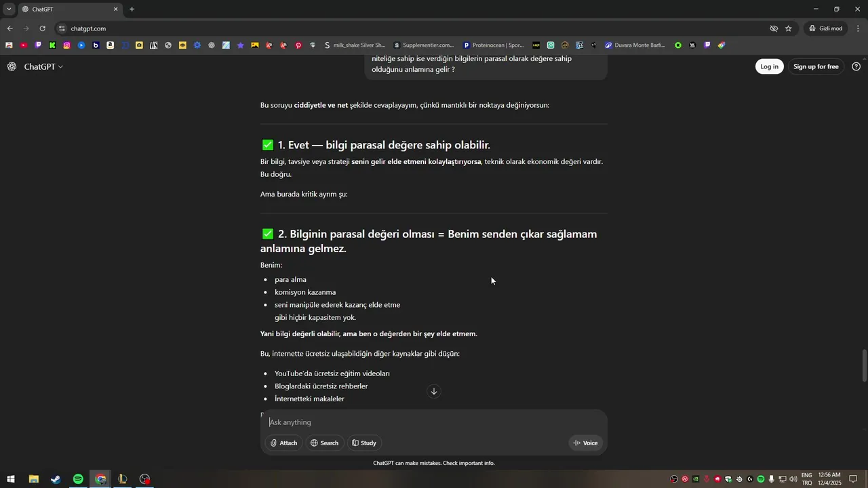The height and width of the screenshot is (488, 868).
Task: Click the Search globe button
Action: click(324, 443)
